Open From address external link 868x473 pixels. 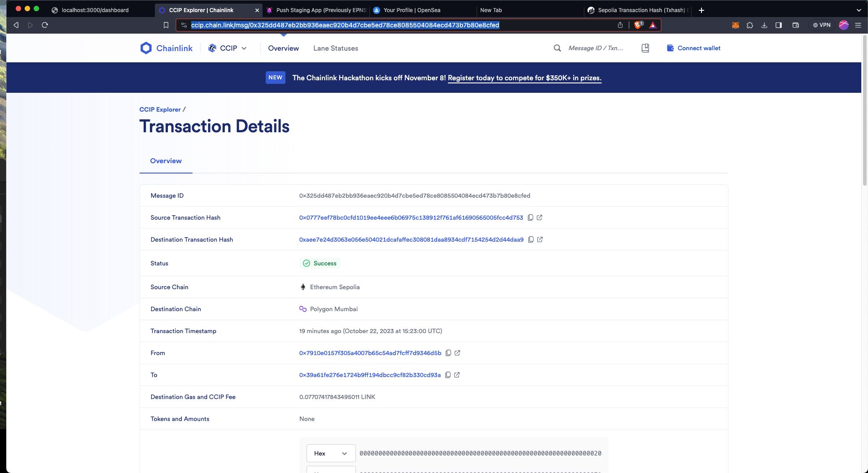(x=457, y=353)
